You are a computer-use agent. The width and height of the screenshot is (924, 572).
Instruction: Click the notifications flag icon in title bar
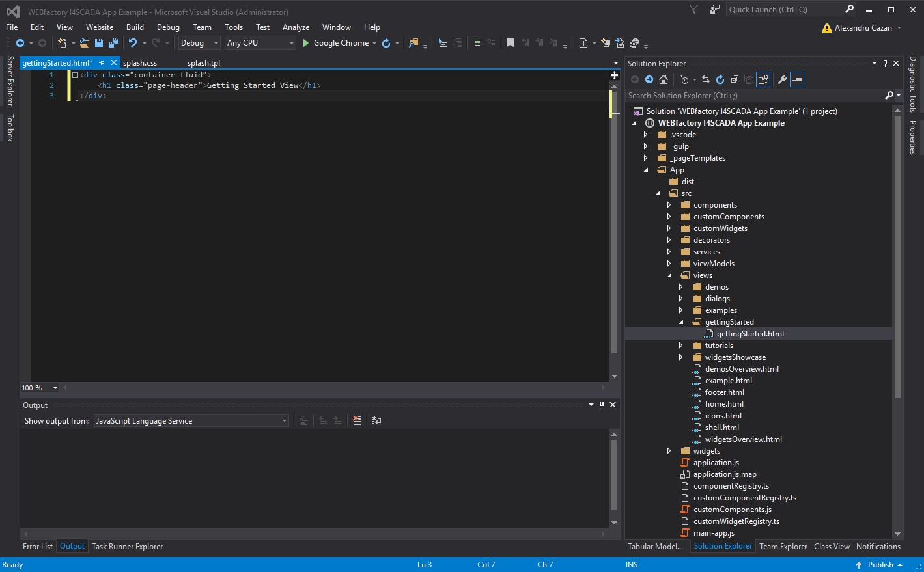(x=693, y=9)
